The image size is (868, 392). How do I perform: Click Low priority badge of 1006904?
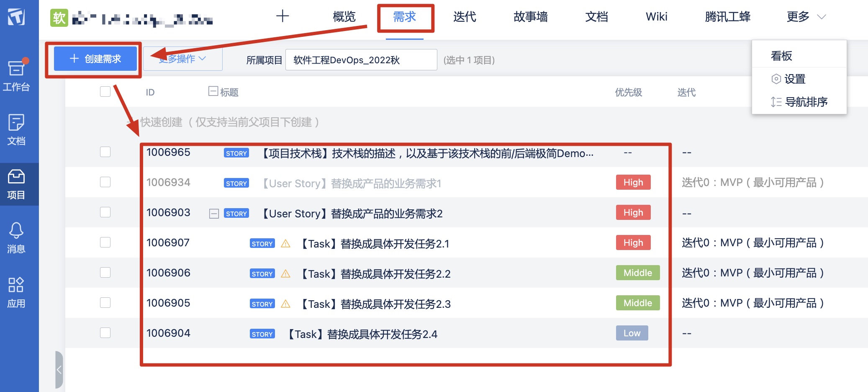point(632,333)
